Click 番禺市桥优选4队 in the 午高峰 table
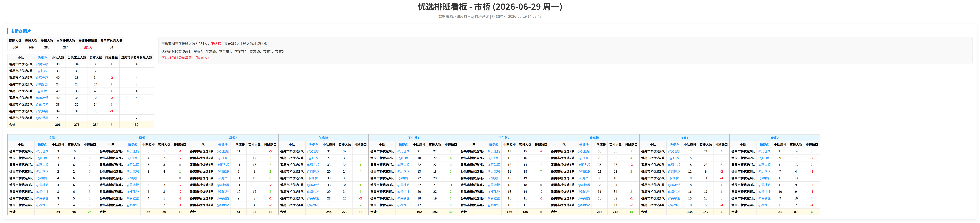 292,205
